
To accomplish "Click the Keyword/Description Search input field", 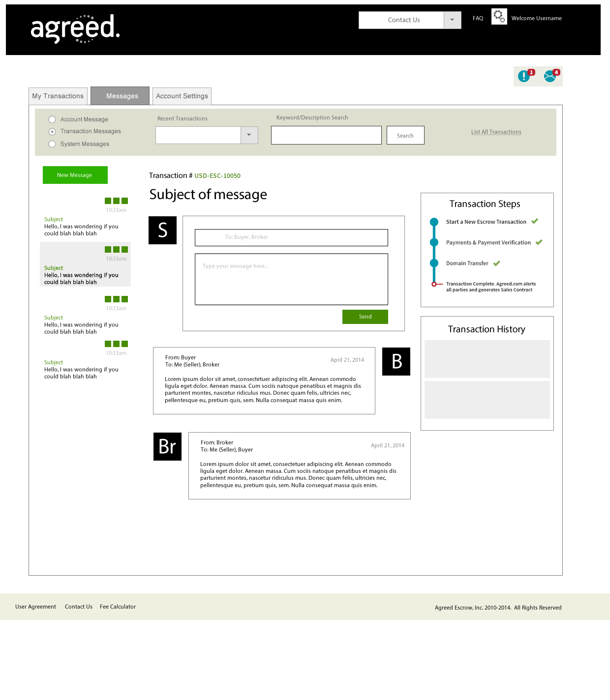I will coord(326,135).
